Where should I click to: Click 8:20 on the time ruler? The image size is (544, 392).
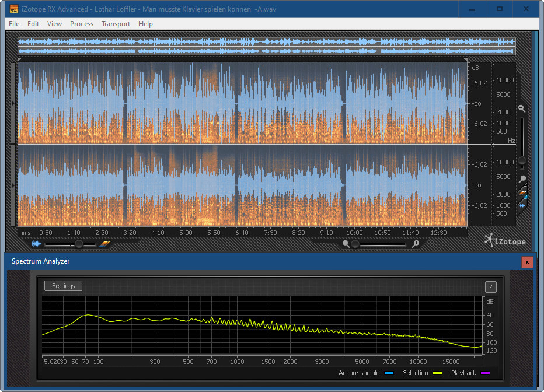[298, 233]
